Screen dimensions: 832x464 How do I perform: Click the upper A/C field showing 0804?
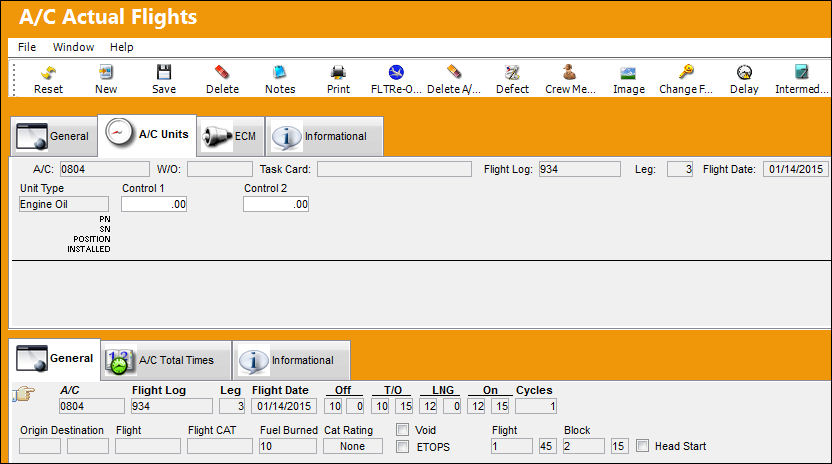pyautogui.click(x=105, y=169)
